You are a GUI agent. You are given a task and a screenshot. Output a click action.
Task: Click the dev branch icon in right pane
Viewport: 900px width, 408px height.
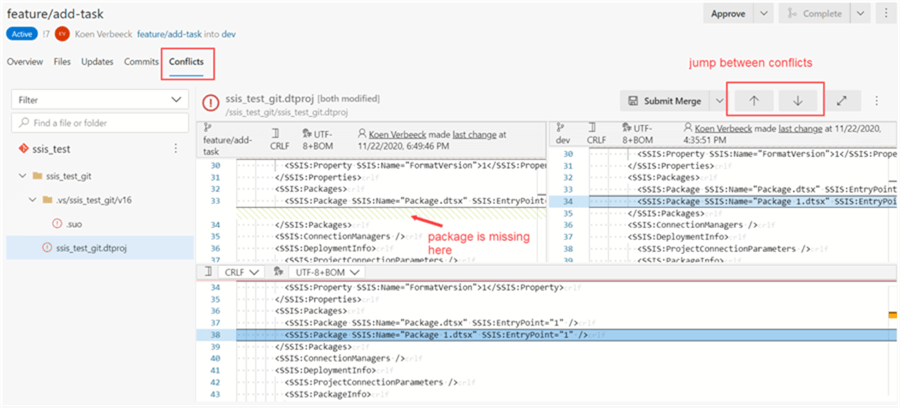559,129
